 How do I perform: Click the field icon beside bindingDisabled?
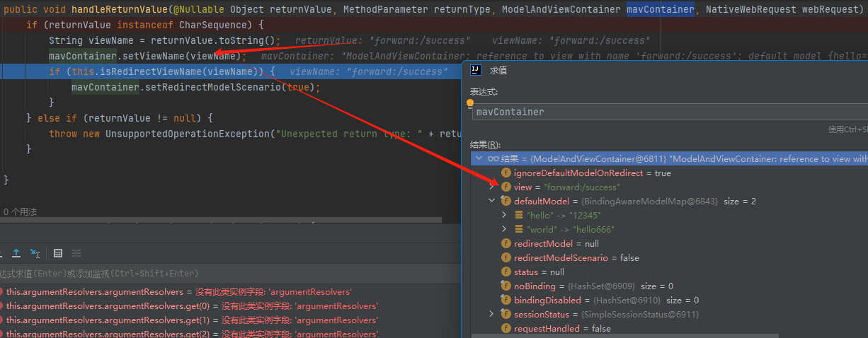(506, 300)
